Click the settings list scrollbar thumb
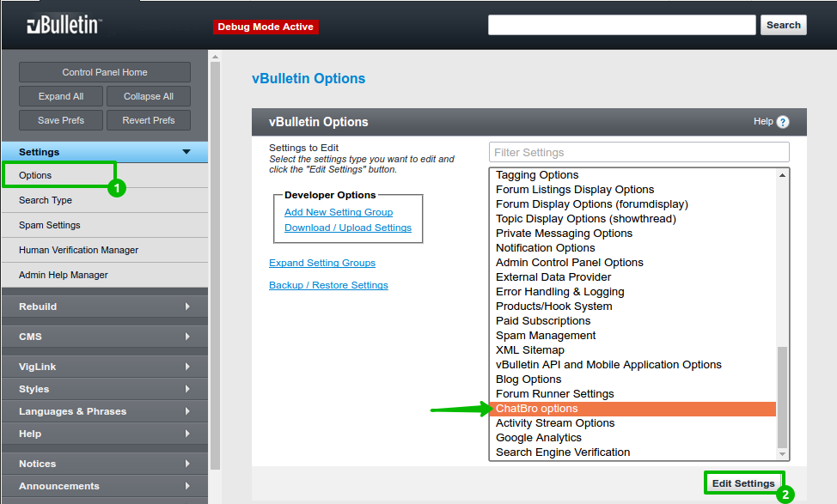The width and height of the screenshot is (837, 504). (782, 398)
